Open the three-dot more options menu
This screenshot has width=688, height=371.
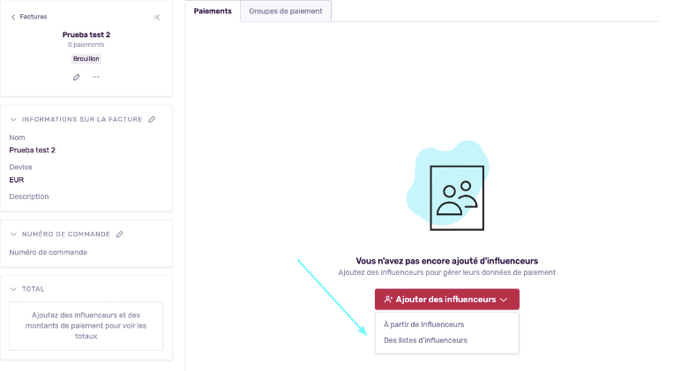click(96, 77)
